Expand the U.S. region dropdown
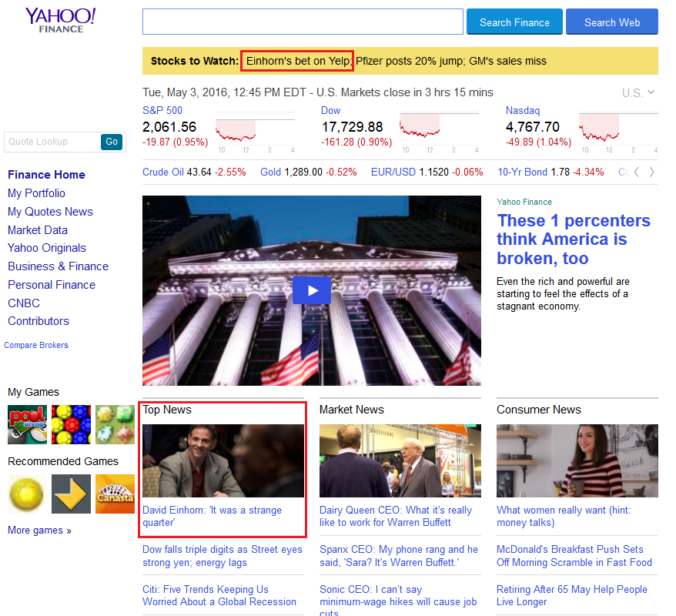The image size is (676, 616). [x=638, y=92]
